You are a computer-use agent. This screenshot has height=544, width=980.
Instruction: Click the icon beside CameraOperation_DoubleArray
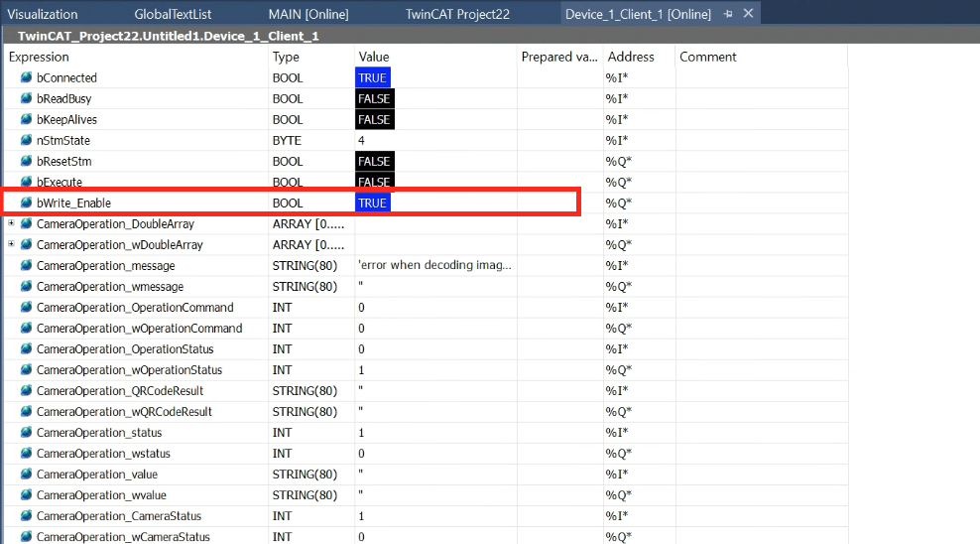pos(26,223)
